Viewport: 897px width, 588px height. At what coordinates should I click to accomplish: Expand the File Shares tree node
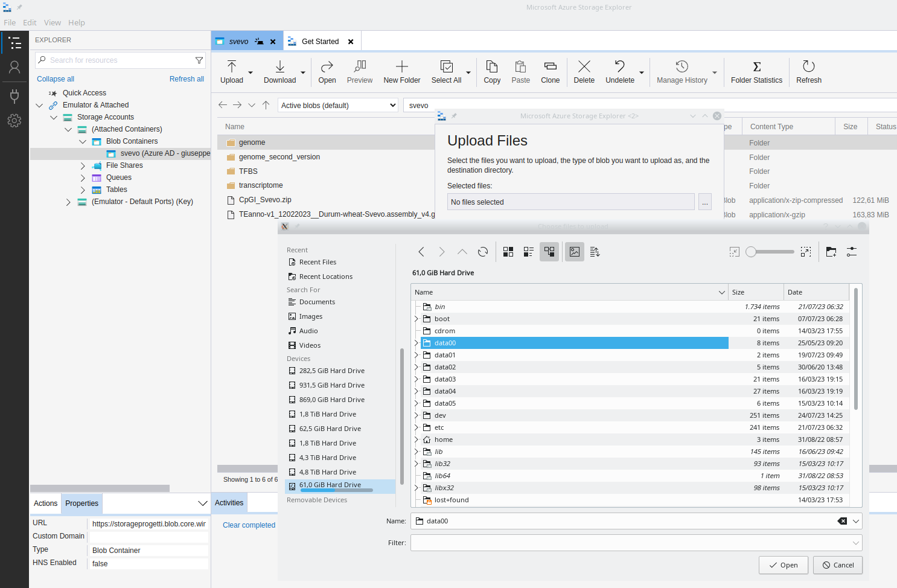[84, 165]
